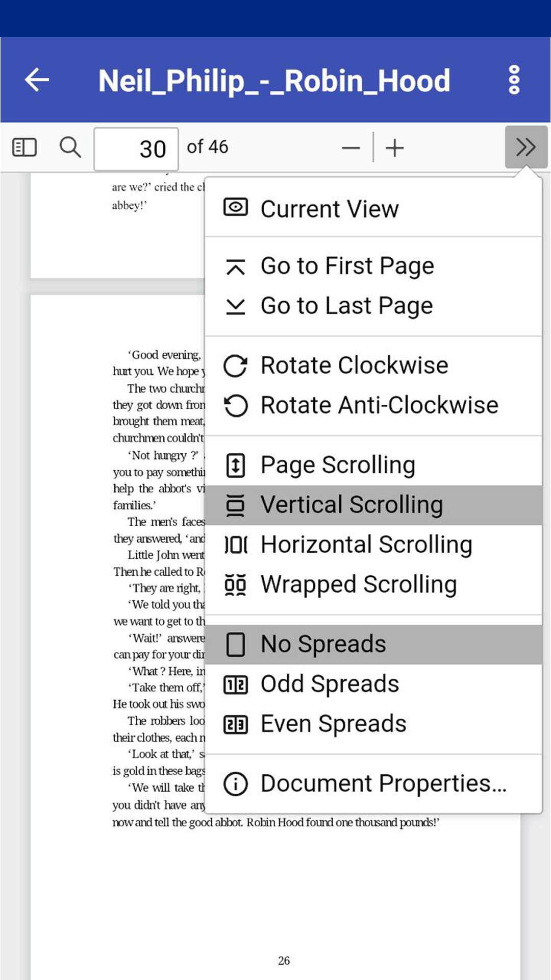Viewport: 551px width, 980px height.
Task: Select No Spreads layout
Action: (x=373, y=644)
